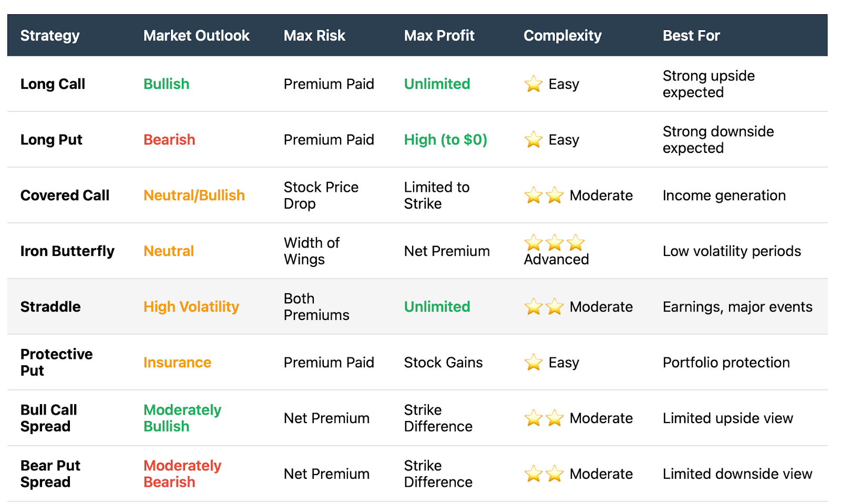The height and width of the screenshot is (504, 841).
Task: Click the Max Profit column header
Action: tap(439, 36)
